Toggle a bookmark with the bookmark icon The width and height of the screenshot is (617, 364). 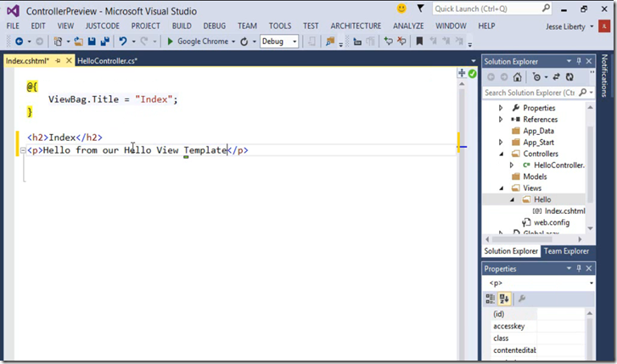coord(419,41)
